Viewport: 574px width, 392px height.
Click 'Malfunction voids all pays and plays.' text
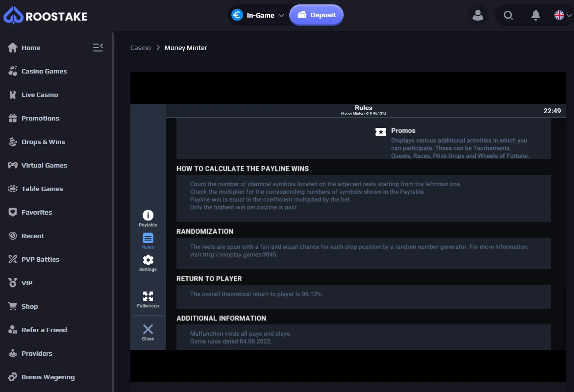pos(241,334)
